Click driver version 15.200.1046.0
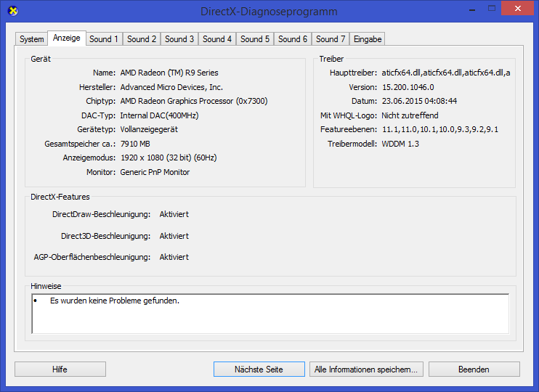 click(x=408, y=87)
